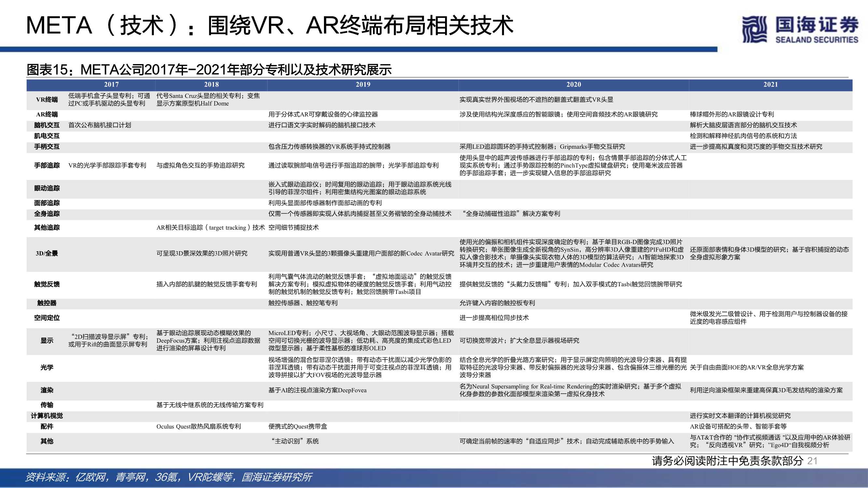This screenshot has width=868, height=488.
Task: Select the 3D/全景 row label
Action: coord(47,254)
